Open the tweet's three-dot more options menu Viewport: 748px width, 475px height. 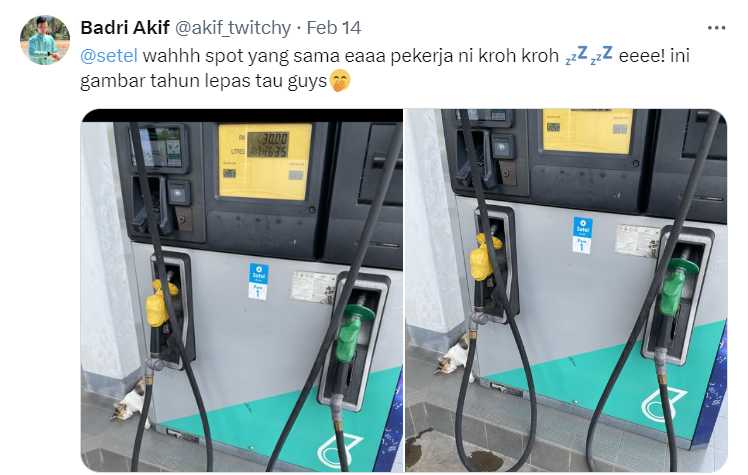716,28
